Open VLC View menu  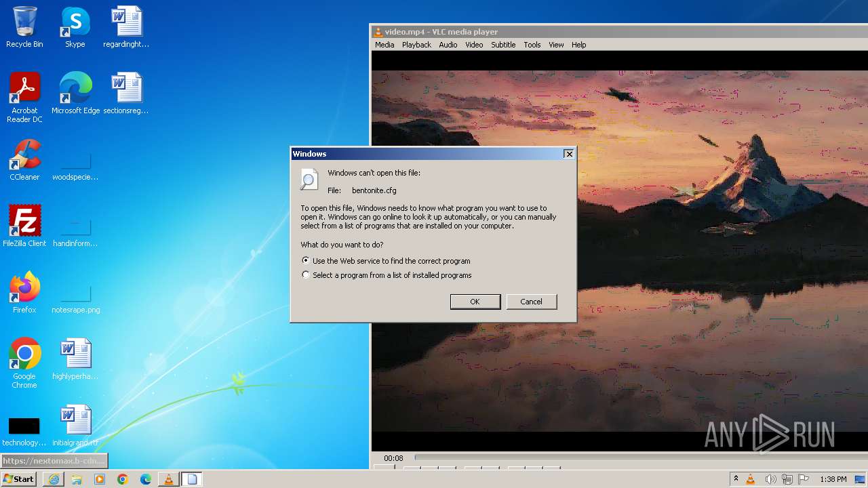point(556,45)
